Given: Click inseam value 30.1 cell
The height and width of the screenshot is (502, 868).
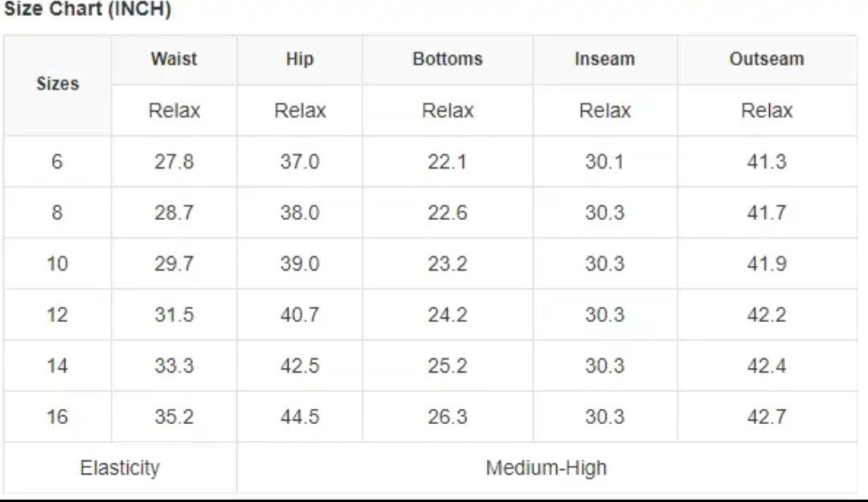Looking at the screenshot, I should click(604, 161).
